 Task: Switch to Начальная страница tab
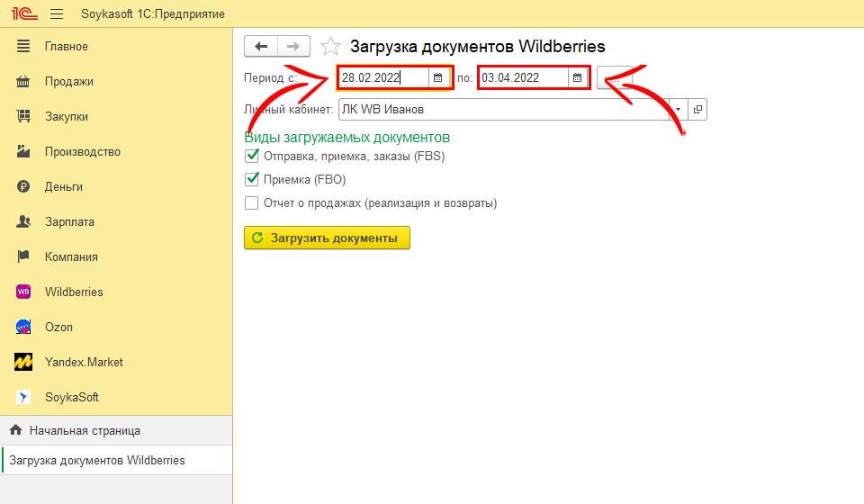click(84, 430)
